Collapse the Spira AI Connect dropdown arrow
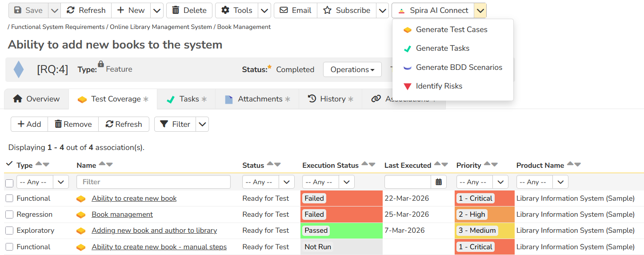This screenshot has width=644, height=255. click(480, 10)
